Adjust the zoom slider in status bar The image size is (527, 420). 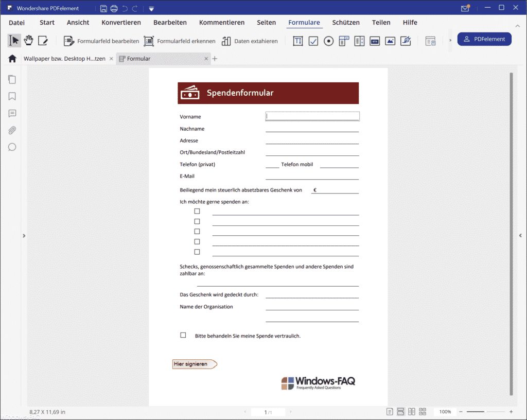485,412
